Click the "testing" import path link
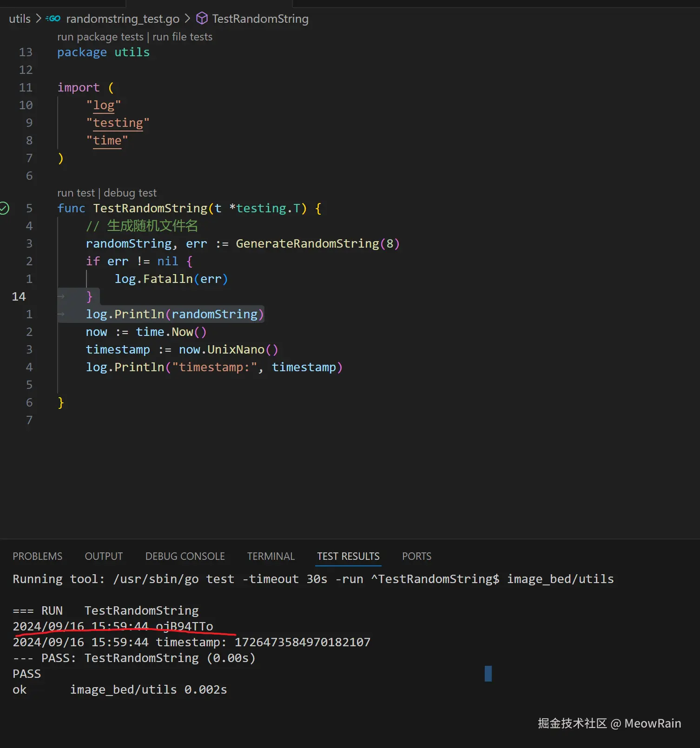700x748 pixels. coord(118,123)
